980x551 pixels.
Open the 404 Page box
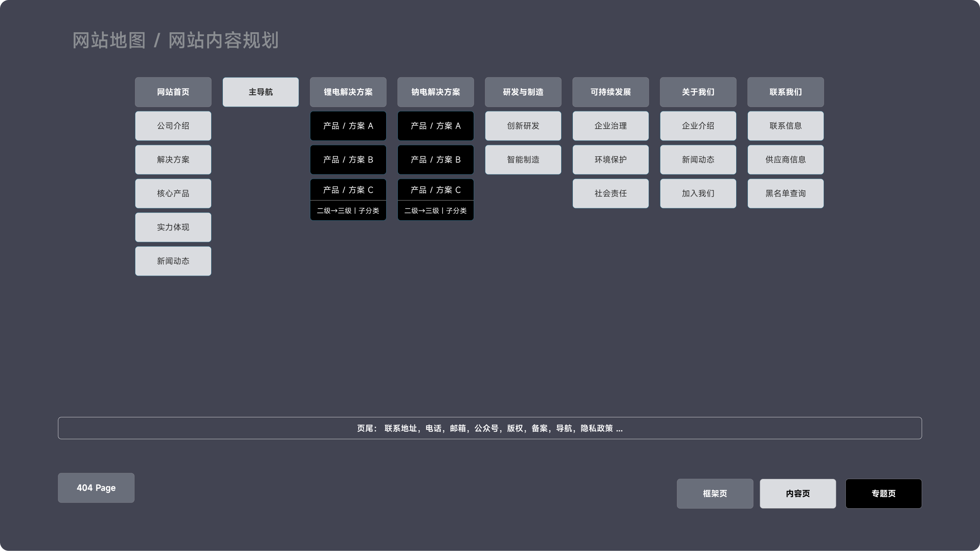tap(96, 488)
